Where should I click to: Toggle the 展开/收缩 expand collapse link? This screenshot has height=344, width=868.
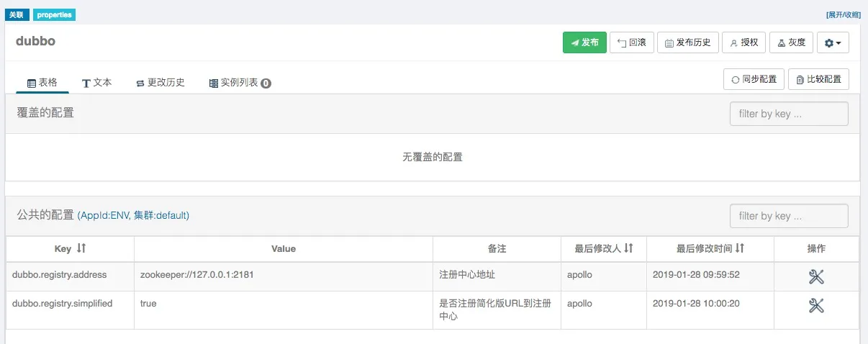(x=843, y=14)
